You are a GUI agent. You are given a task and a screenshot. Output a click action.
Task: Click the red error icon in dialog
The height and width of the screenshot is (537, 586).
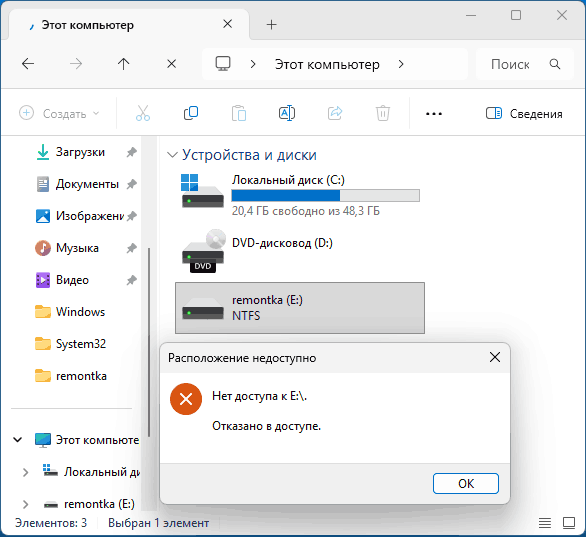(186, 399)
